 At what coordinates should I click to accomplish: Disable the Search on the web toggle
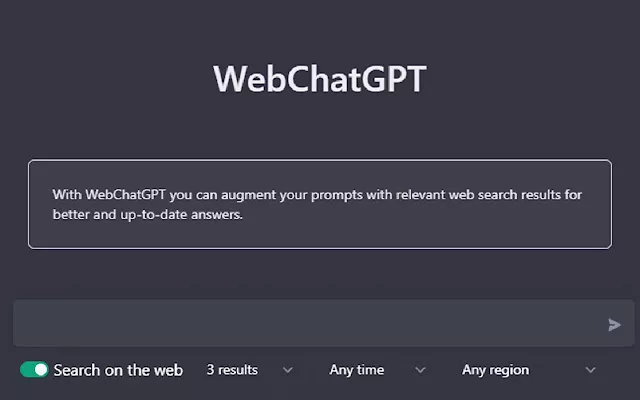34,370
